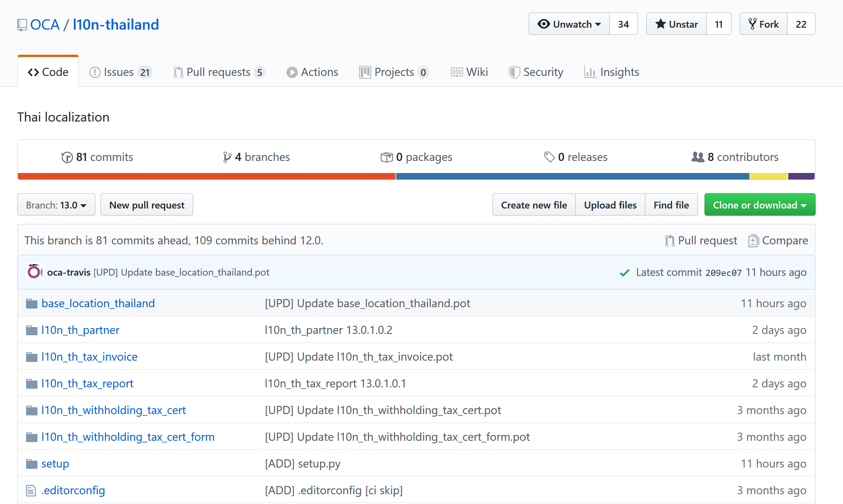
Task: Open the l10n_th_tax_invoice folder link
Action: (89, 357)
